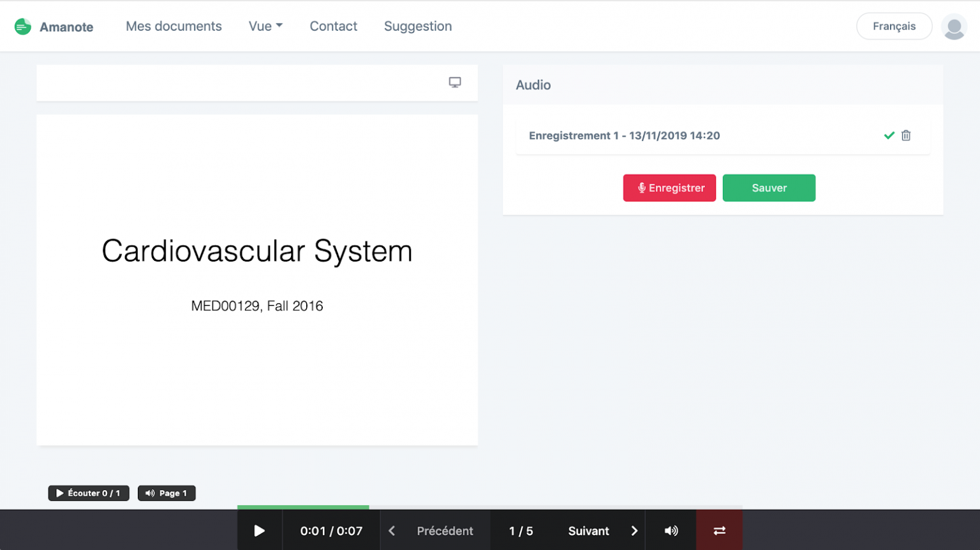Click the Page 1 speaker badge

(167, 493)
